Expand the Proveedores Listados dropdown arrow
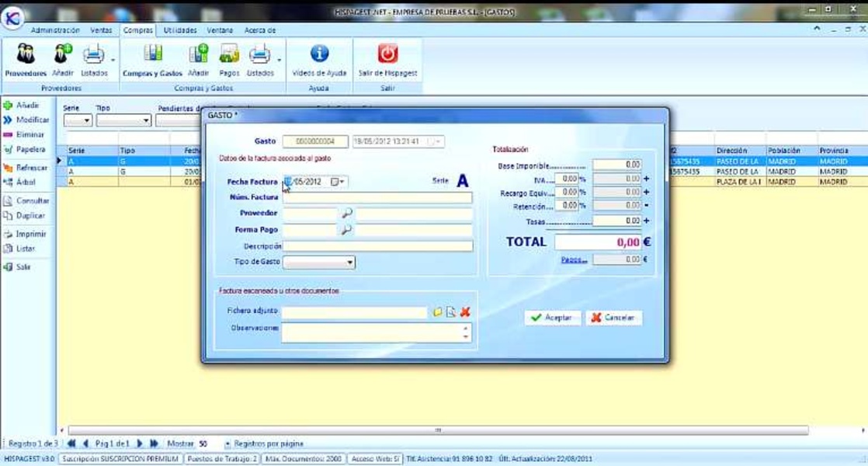 coord(113,60)
